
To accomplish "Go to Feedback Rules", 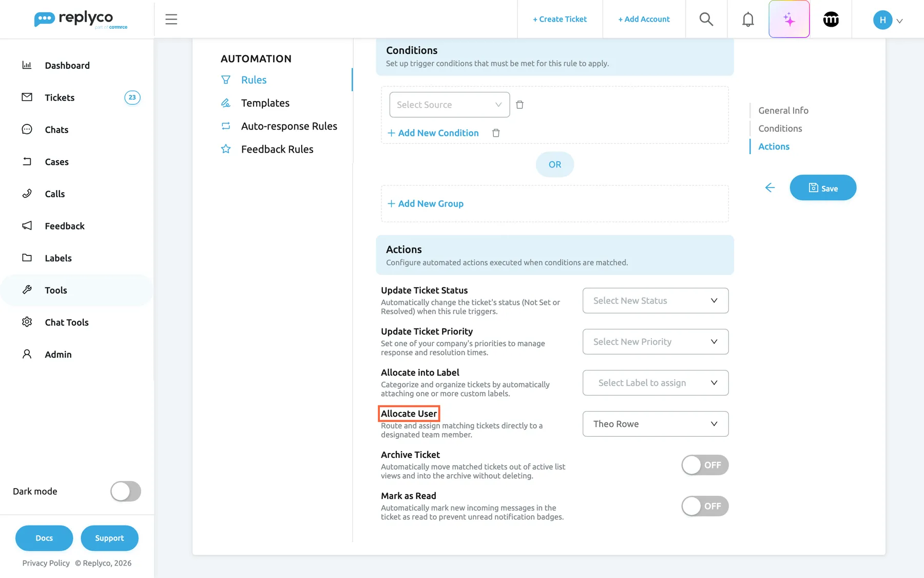I will (x=277, y=149).
